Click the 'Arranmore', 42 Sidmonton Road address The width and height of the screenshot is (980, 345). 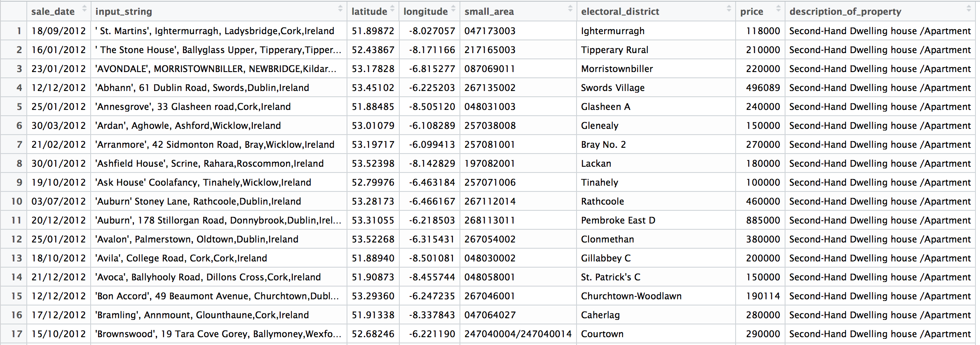(x=215, y=145)
